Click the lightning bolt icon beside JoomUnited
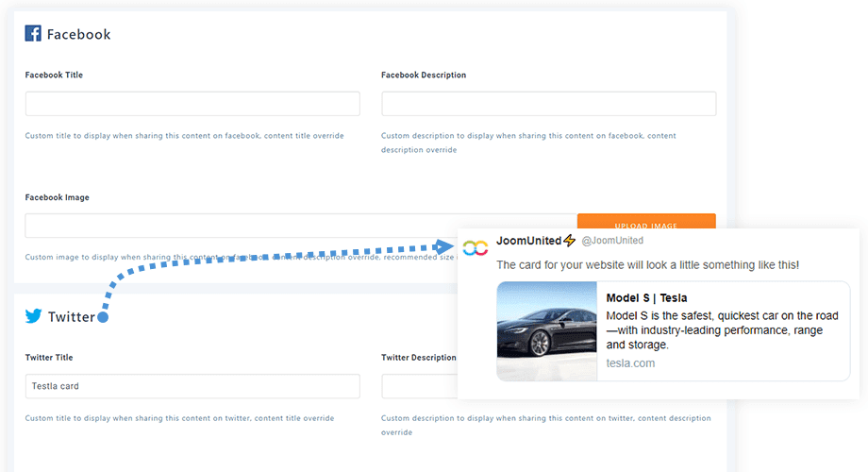 click(x=569, y=241)
